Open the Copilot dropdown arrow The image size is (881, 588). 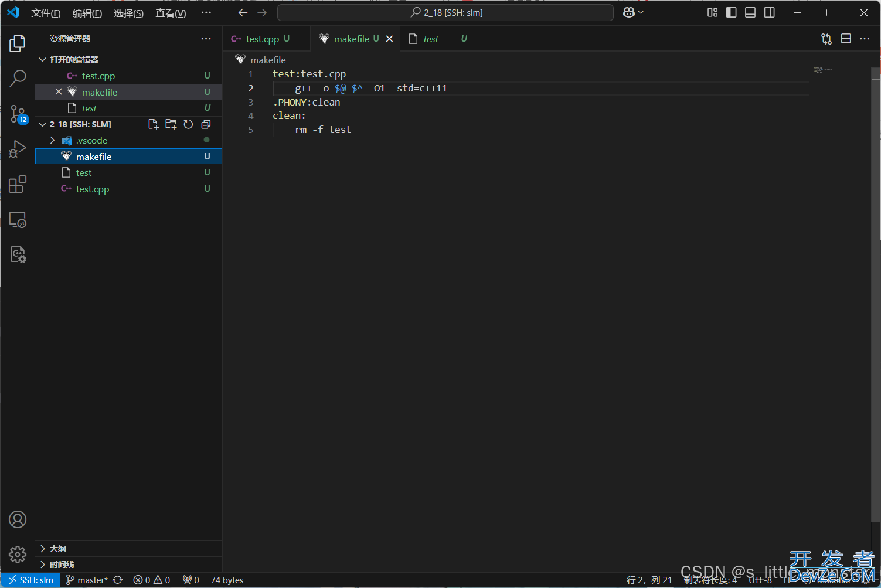click(641, 12)
